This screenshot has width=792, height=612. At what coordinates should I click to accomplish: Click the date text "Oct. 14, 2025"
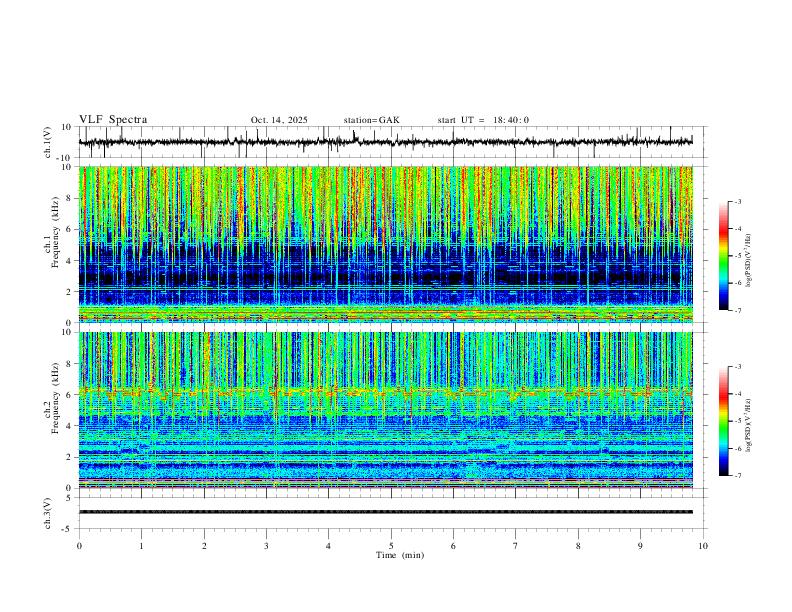279,120
